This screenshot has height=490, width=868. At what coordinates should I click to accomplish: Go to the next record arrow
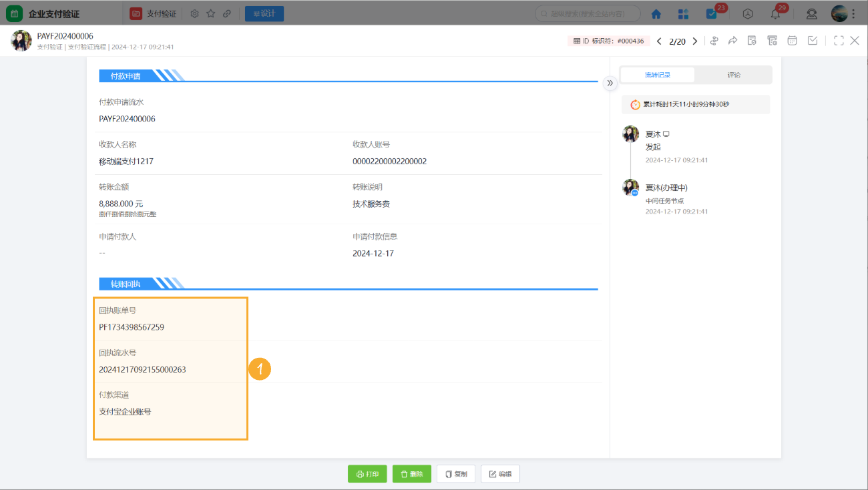[695, 41]
